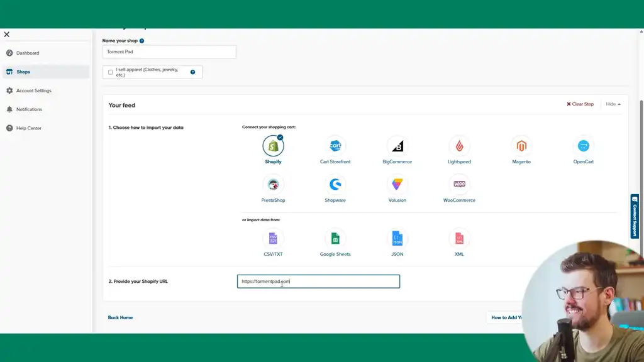Viewport: 644px width, 362px height.
Task: Open the Contact Support side tab
Action: coord(635,216)
